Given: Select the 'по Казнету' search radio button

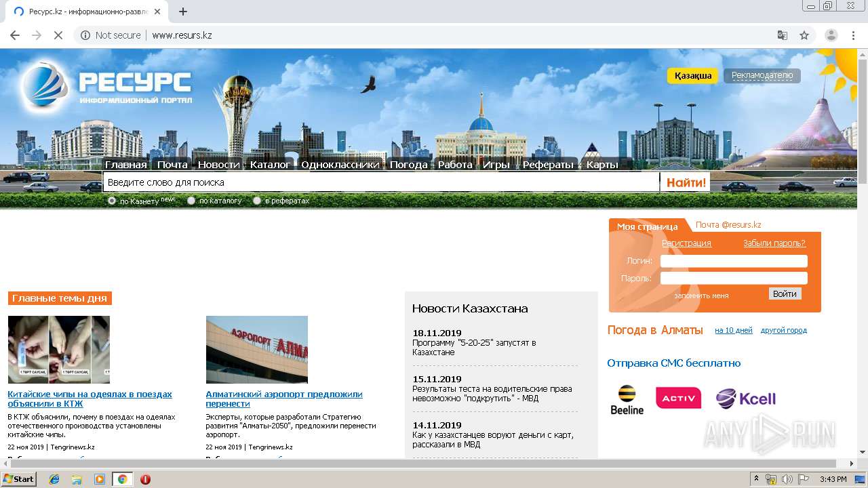Looking at the screenshot, I should (x=112, y=201).
